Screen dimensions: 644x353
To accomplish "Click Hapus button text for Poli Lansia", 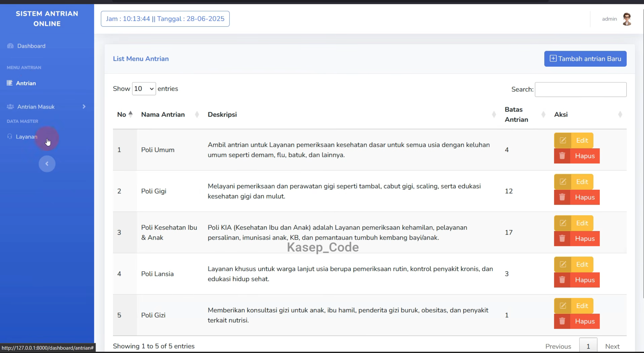I will tap(585, 280).
